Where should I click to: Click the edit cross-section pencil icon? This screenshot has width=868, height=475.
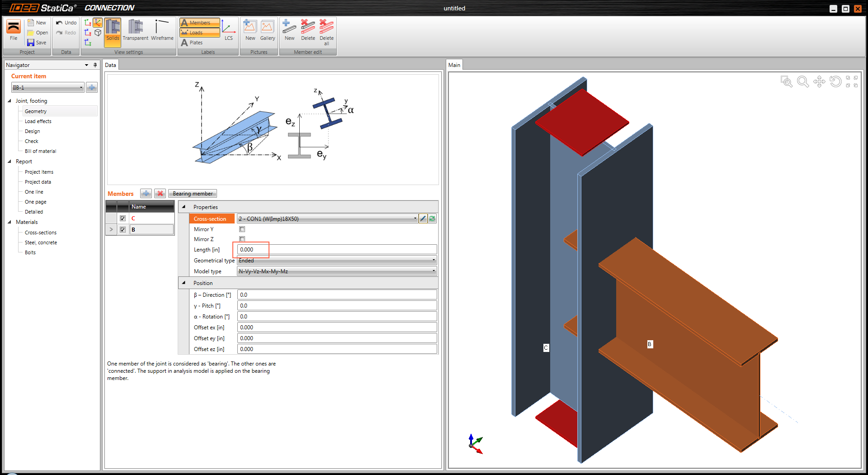pos(423,219)
